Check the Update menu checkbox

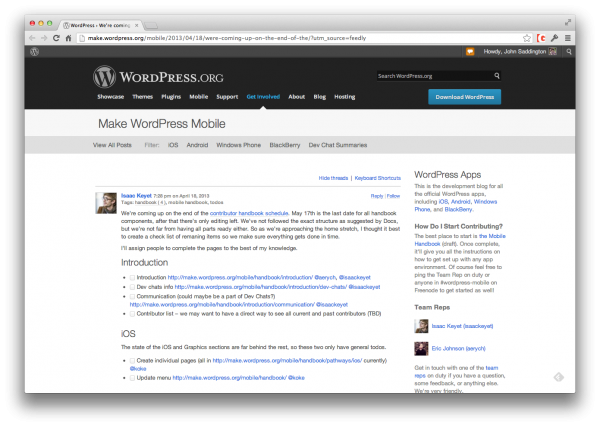click(132, 378)
